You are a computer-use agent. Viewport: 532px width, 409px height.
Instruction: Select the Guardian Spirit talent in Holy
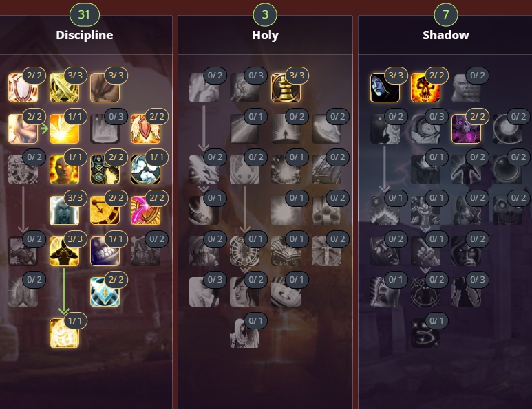(244, 333)
